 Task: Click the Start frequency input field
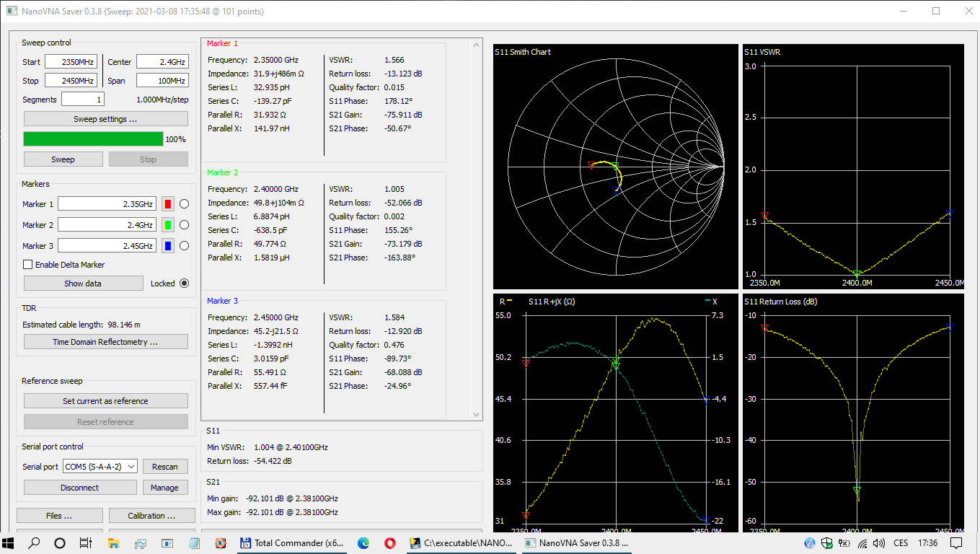71,62
